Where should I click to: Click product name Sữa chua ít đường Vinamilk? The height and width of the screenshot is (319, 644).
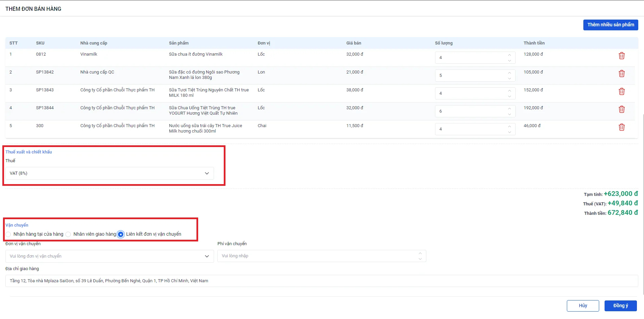tap(195, 54)
